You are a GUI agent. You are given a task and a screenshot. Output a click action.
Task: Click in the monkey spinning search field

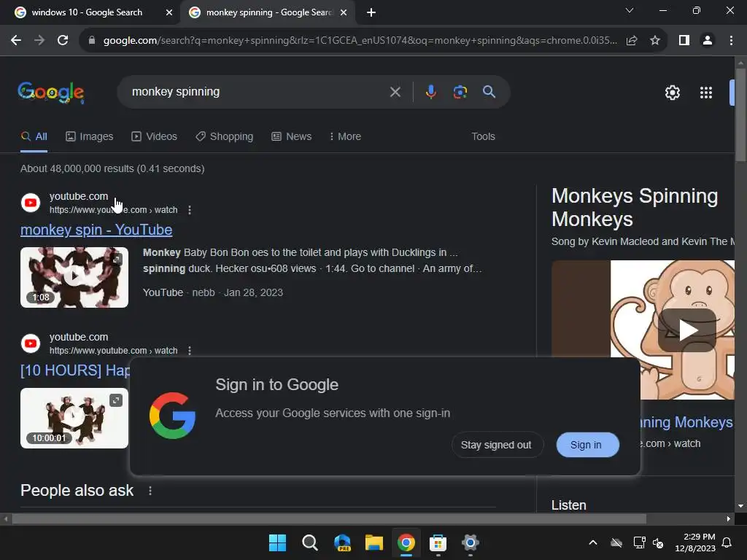(x=258, y=91)
